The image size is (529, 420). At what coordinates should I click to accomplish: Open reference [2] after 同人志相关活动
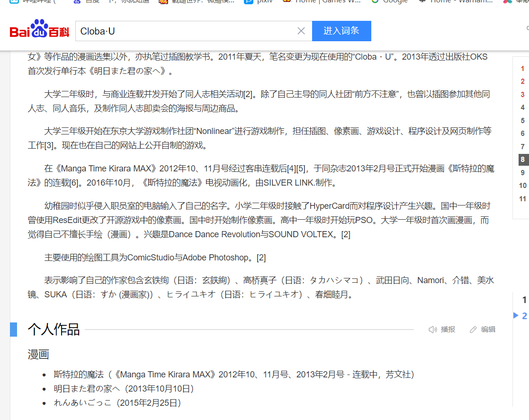tap(248, 94)
